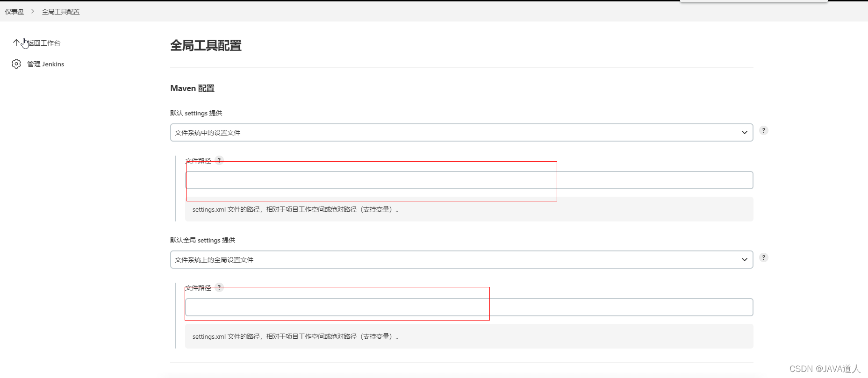Click the Maven 配置 section heading

(192, 88)
